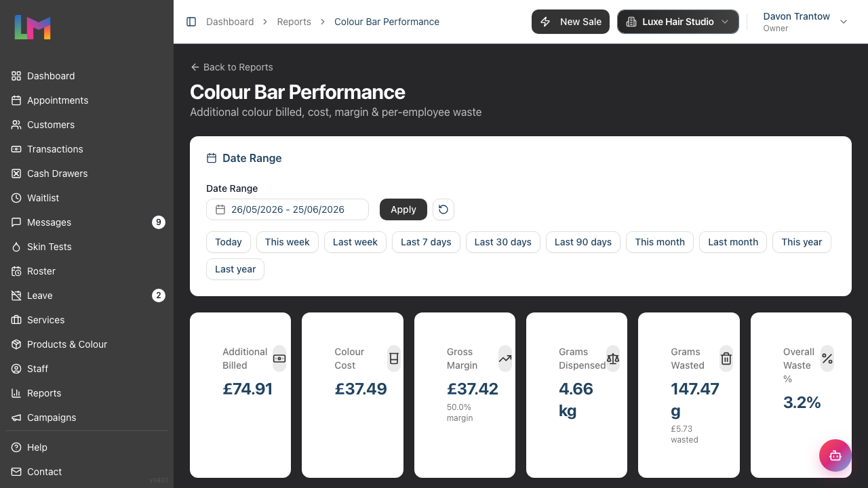Screen dimensions: 868x488
Task: Click the £74.91 Additional Billed value
Action: [x=248, y=389]
